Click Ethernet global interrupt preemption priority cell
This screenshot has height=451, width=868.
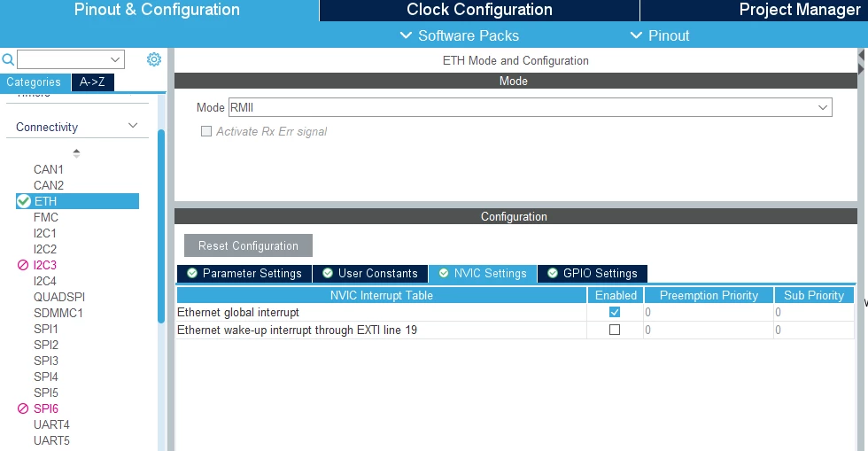[x=709, y=313]
